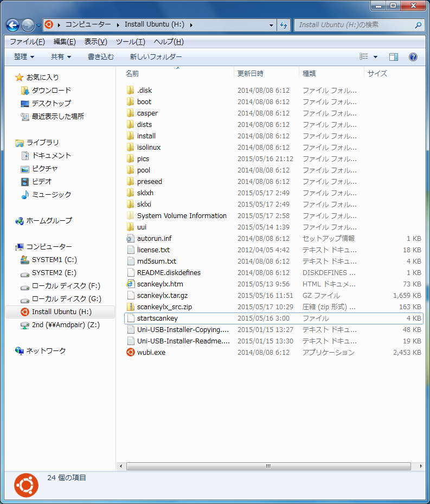This screenshot has width=430, height=504.
Task: Select the .disk folder icon
Action: pyautogui.click(x=130, y=90)
